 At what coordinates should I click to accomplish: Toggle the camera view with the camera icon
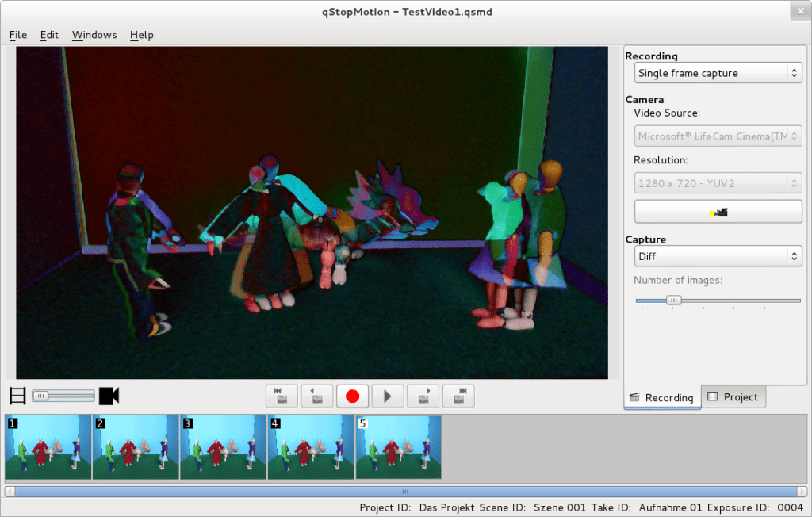point(109,395)
